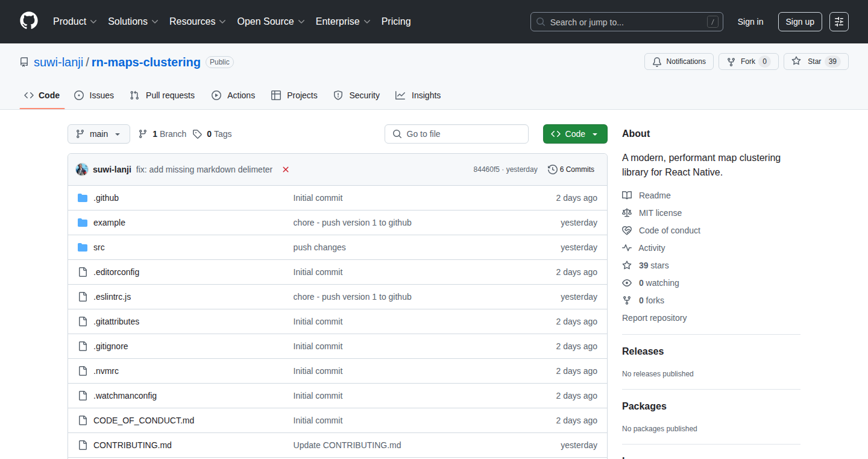Image resolution: width=868 pixels, height=459 pixels.
Task: Expand the Product menu
Action: tap(75, 21)
